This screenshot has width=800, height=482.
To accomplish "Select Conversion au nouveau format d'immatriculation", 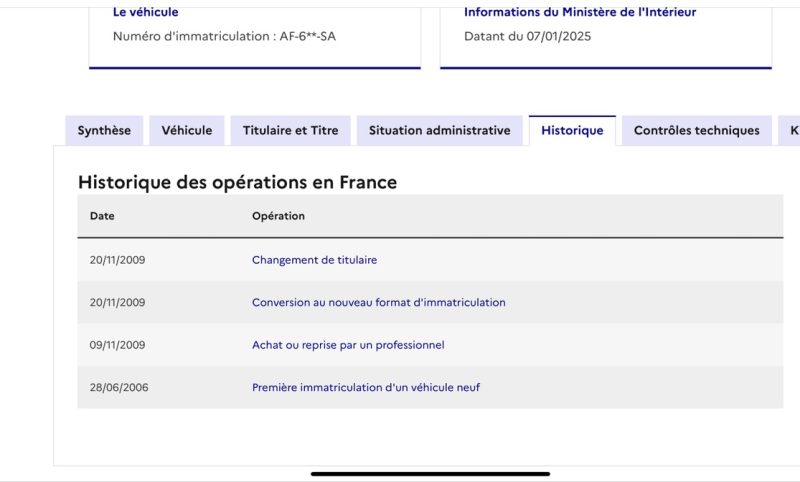I will click(x=378, y=302).
